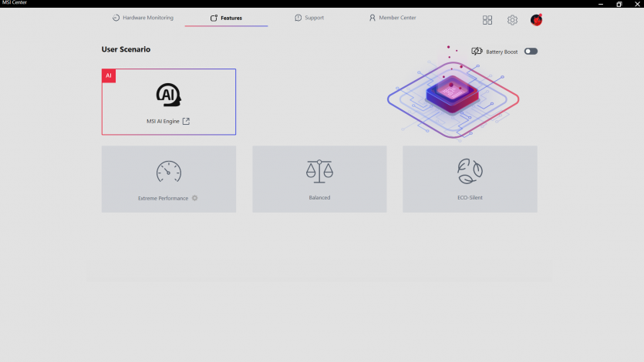This screenshot has height=362, width=644.
Task: Select the Features tab
Action: coord(226,18)
